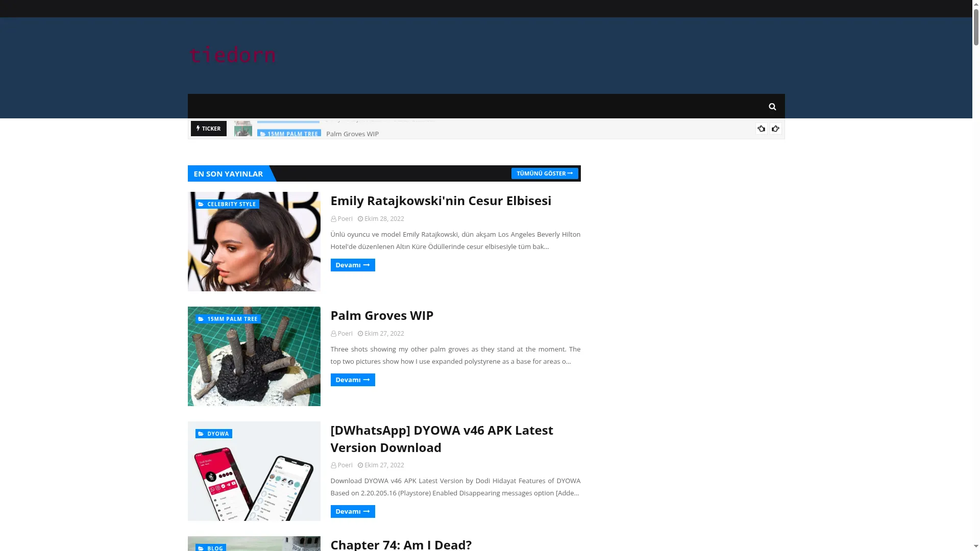The width and height of the screenshot is (980, 551).
Task: Open 'Palm Groves WIP' ticker headline
Action: click(352, 134)
